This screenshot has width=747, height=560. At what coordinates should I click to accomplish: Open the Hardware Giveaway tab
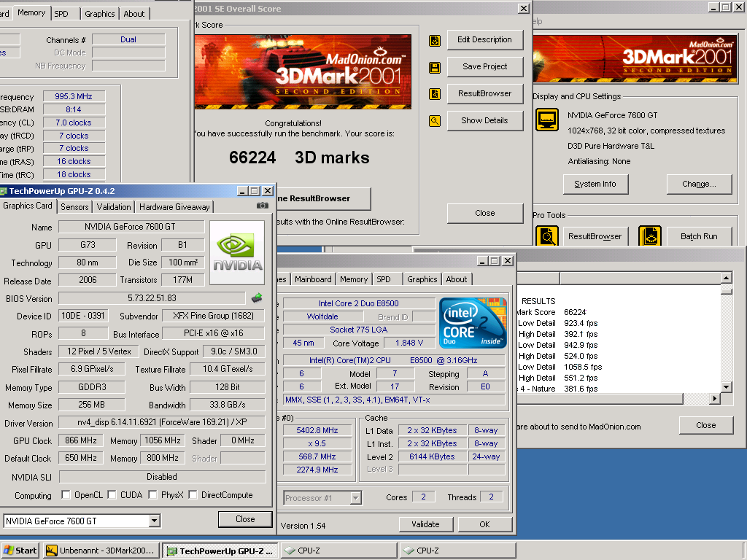click(174, 206)
